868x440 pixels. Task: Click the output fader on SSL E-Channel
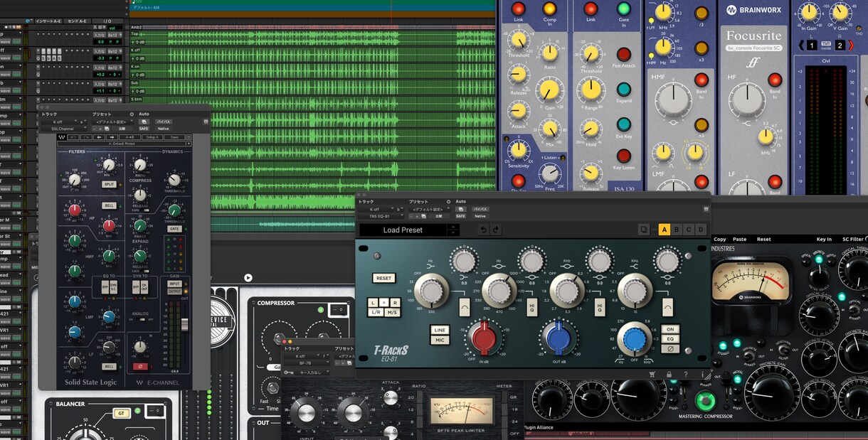[x=185, y=324]
